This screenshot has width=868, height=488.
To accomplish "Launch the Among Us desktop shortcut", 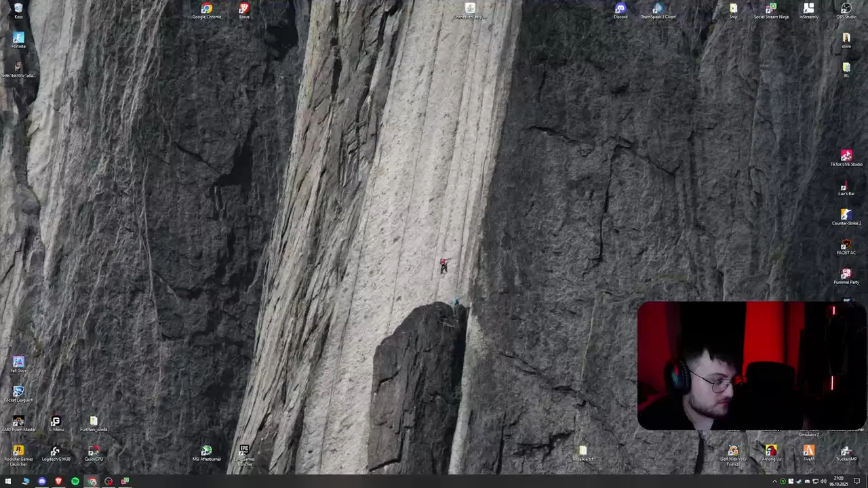I will 771,453.
